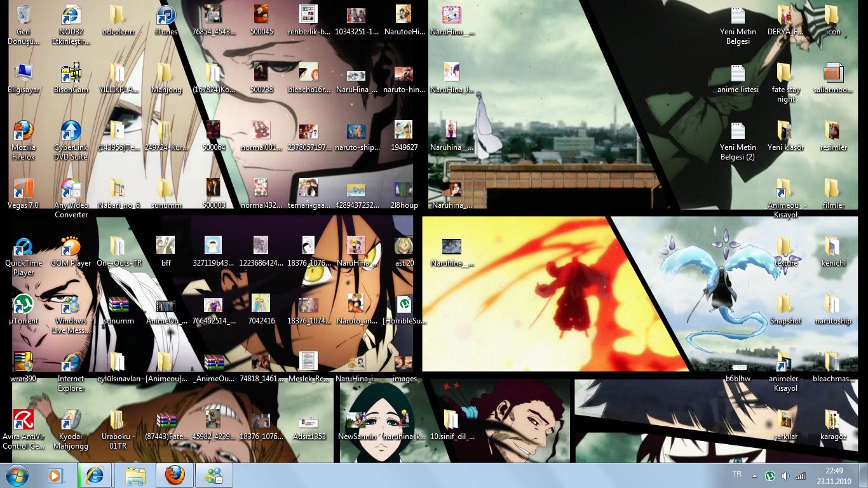Open Windows Media Player from taskbar
The height and width of the screenshot is (488, 868).
56,475
